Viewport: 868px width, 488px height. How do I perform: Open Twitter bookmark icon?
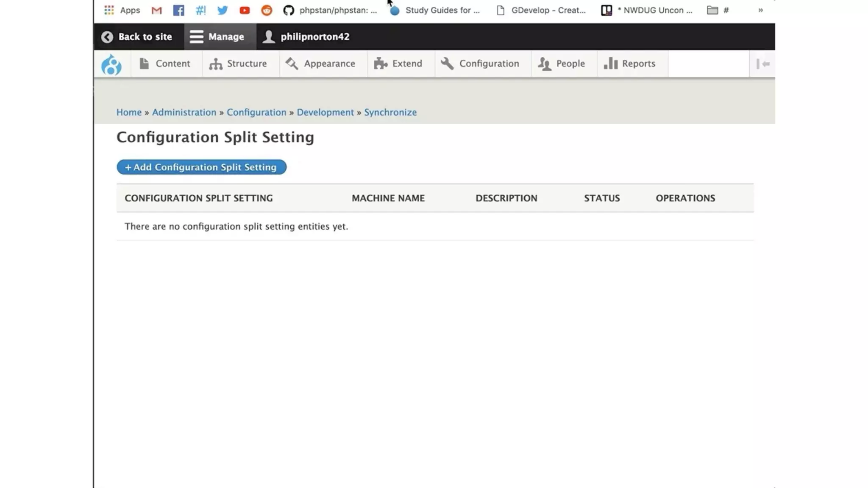click(223, 10)
